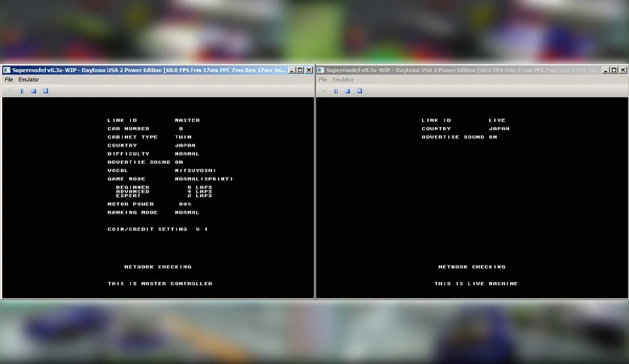The height and width of the screenshot is (364, 629).
Task: Click the CAR NUMBER label
Action: pos(129,129)
